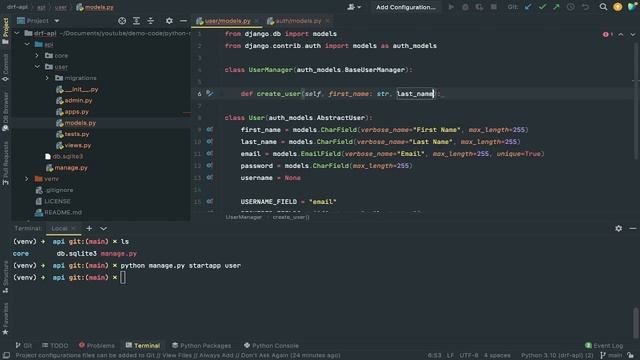Viewport: 640px width, 360px height.
Task: Add a new terminal session plus icon
Action: (89, 229)
